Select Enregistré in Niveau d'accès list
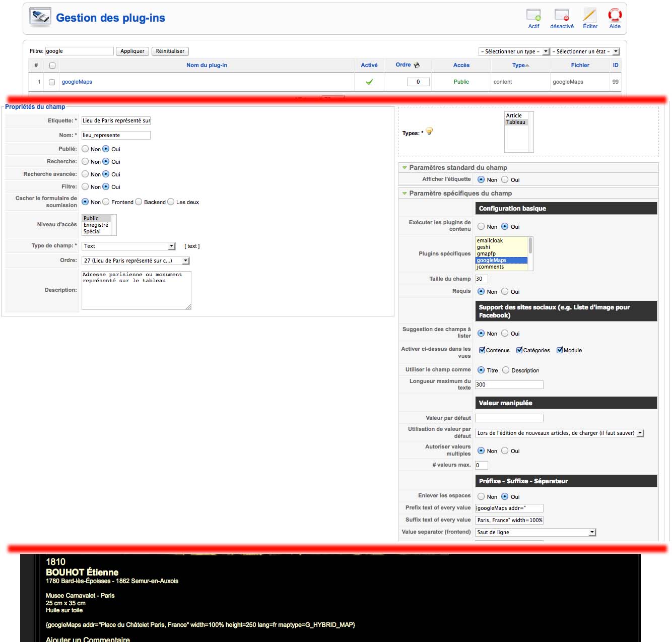672x642 pixels. (96, 225)
